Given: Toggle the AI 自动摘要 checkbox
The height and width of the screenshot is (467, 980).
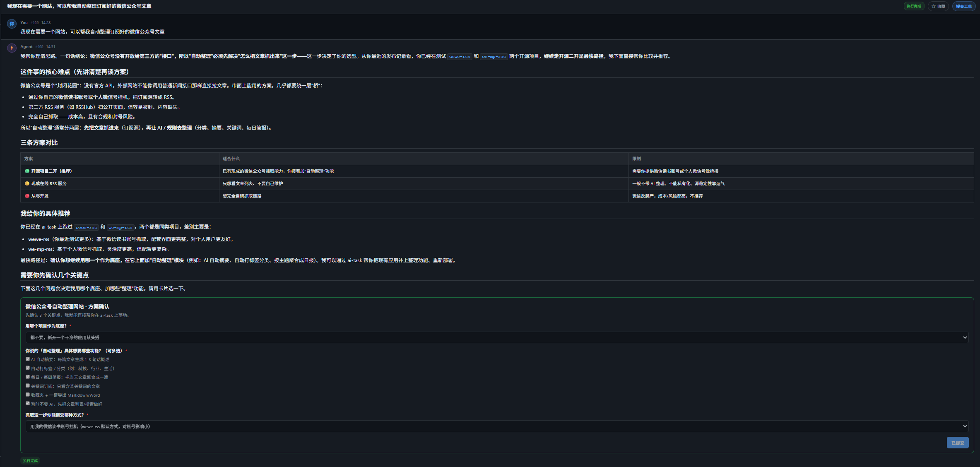Looking at the screenshot, I should 28,359.
